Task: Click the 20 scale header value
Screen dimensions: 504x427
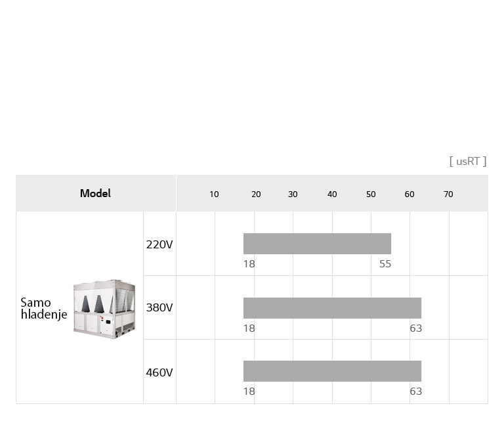Action: click(256, 194)
